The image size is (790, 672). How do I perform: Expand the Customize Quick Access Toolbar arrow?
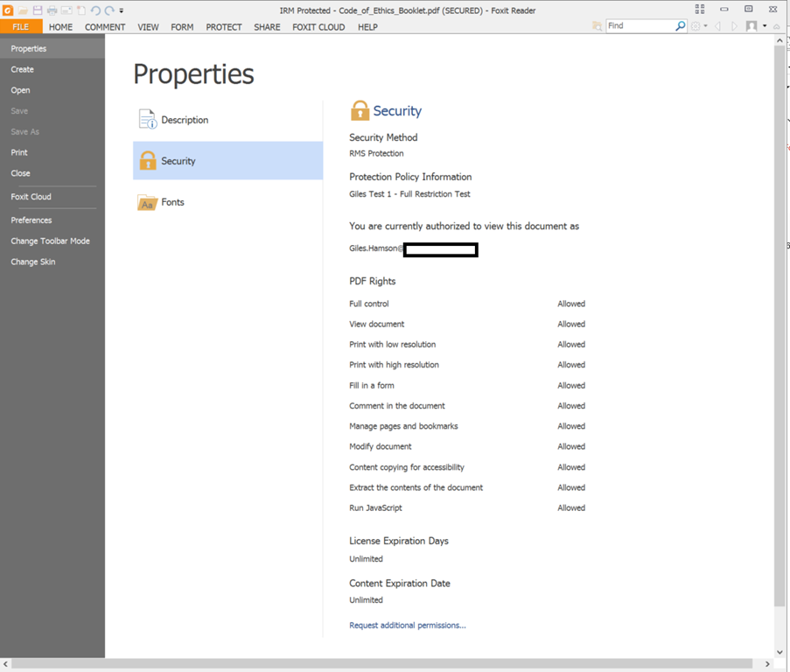point(122,11)
